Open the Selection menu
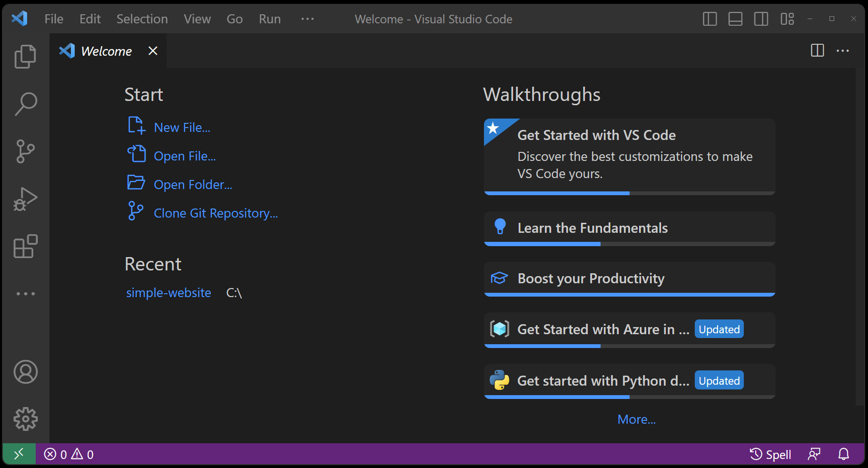 pyautogui.click(x=142, y=19)
